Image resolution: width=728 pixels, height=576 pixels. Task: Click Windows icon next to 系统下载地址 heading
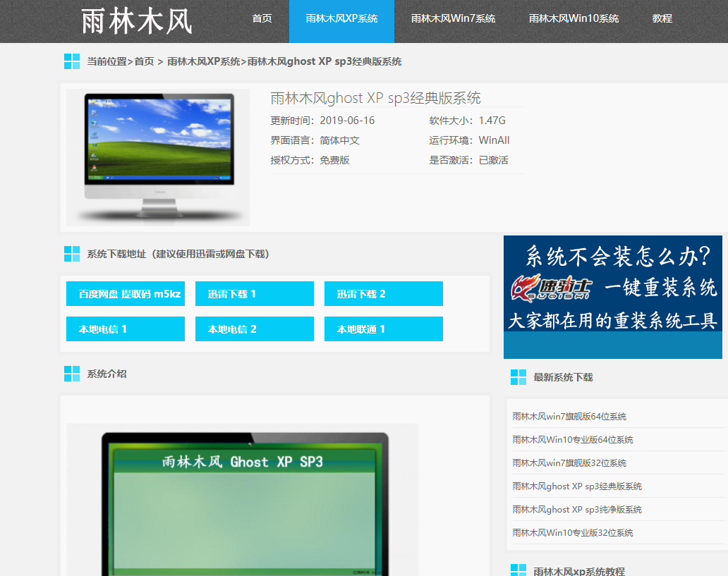(x=72, y=254)
